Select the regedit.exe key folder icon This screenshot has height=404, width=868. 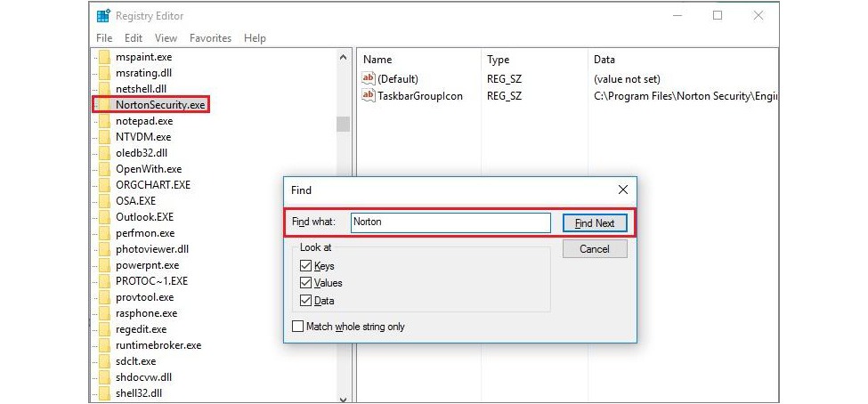coord(104,329)
